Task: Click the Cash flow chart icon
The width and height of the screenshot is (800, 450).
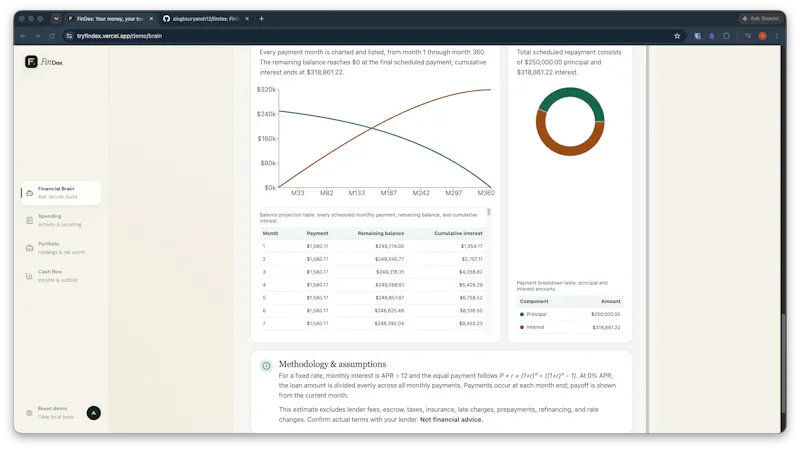Action: pos(30,276)
